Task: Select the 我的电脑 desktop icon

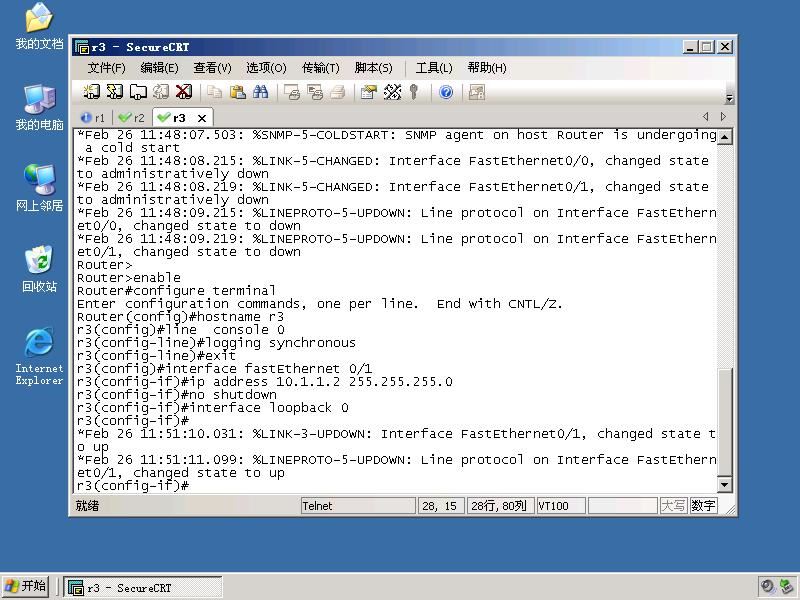Action: tap(39, 108)
